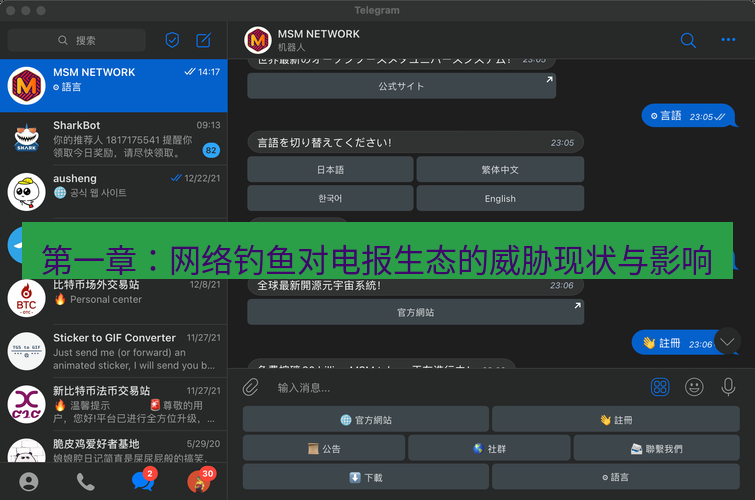
Task: Click the 語言 keyboard button
Action: point(616,477)
